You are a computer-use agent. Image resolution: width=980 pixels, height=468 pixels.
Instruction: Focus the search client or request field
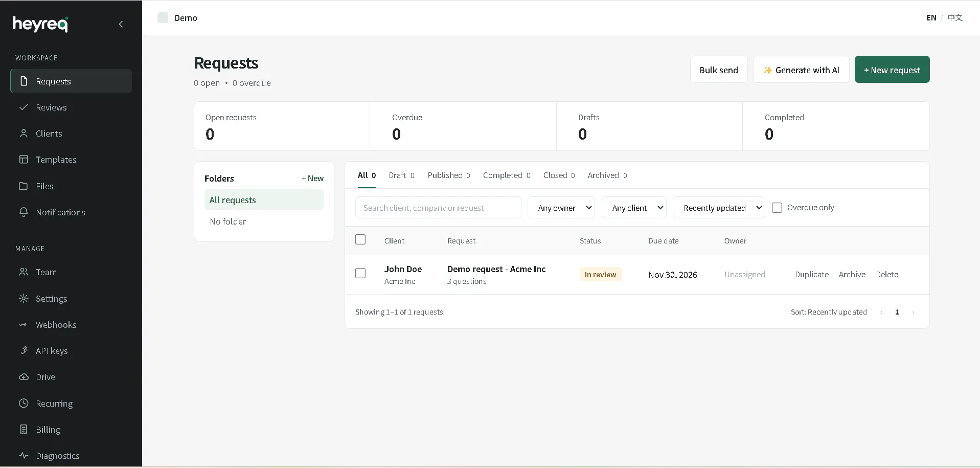pos(438,208)
